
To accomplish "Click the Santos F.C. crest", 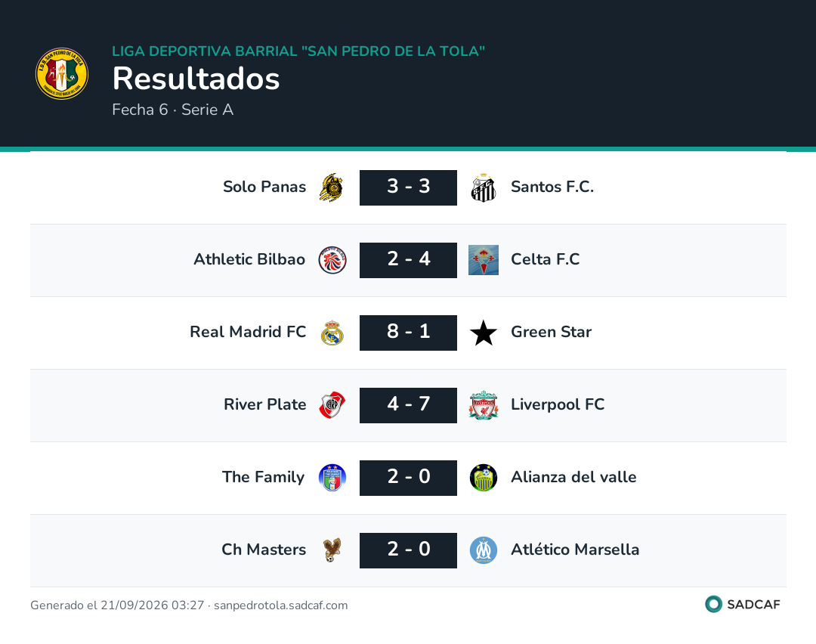I will click(x=484, y=187).
